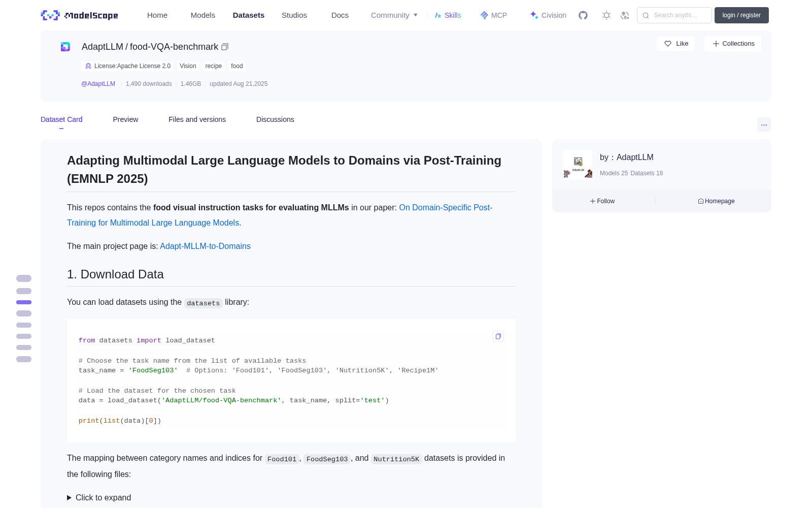Screen dimensions: 812x508
Task: Open the Discussions tab
Action: point(275,119)
